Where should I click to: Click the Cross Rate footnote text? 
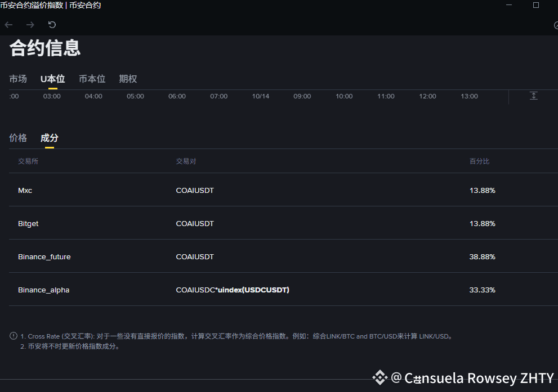236,336
